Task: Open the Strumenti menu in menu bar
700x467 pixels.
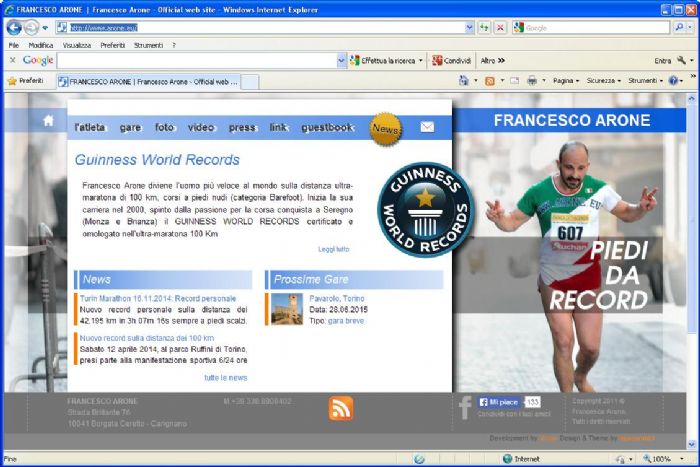Action: click(x=148, y=45)
